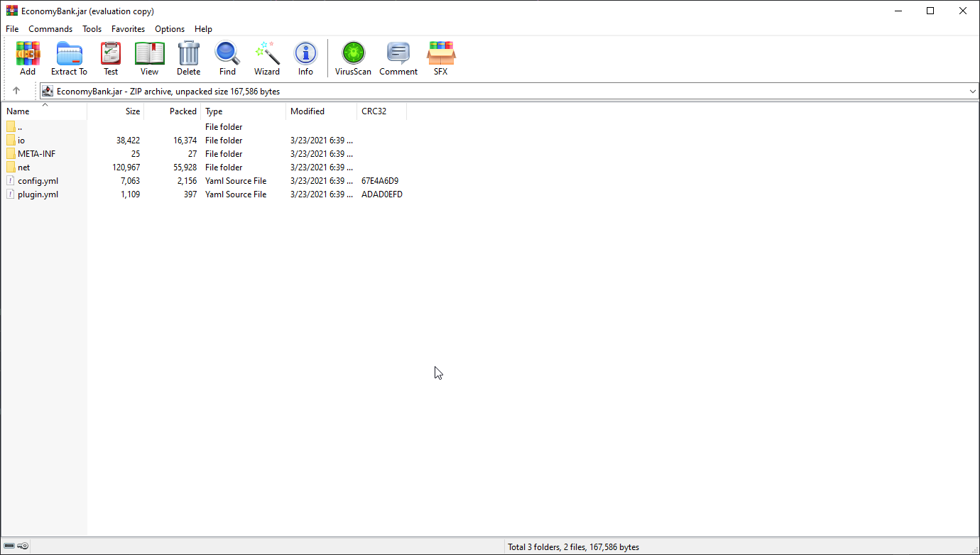Select the META-INF folder
This screenshot has height=555, width=980.
pyautogui.click(x=36, y=154)
